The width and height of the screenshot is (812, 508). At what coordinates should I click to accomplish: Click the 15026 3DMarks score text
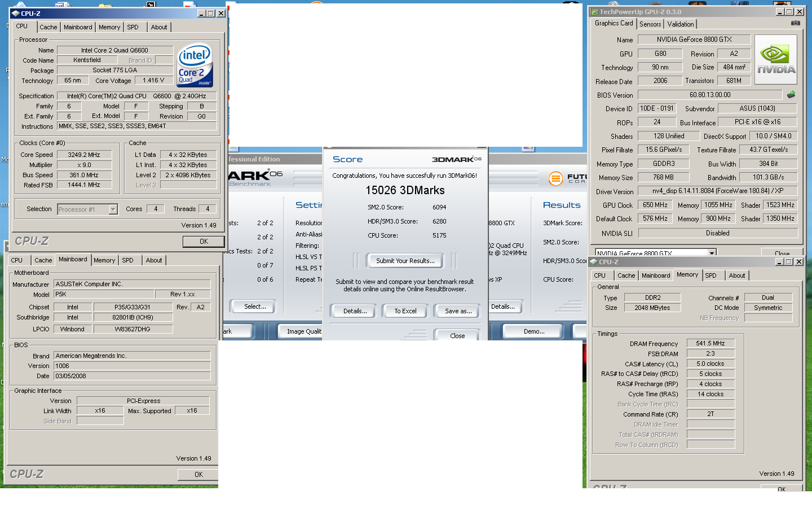405,191
